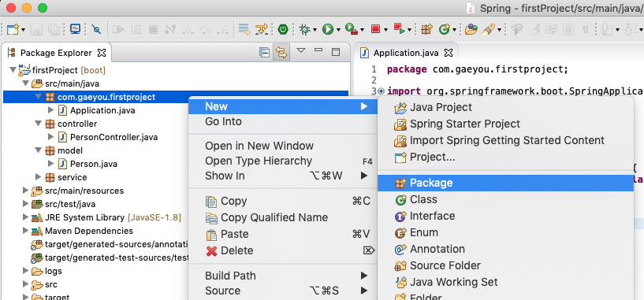The height and width of the screenshot is (300, 644).
Task: Open the Run dropdown arrow
Action: coord(338,30)
